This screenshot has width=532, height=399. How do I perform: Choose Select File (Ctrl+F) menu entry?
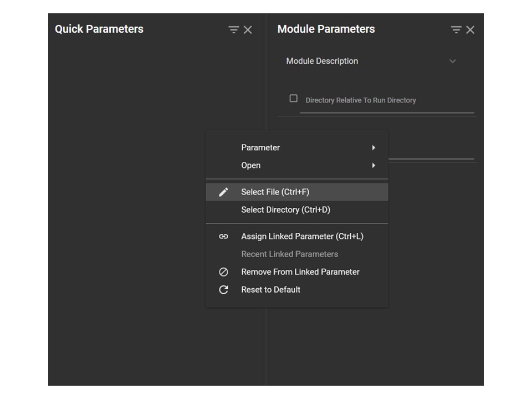click(x=297, y=192)
